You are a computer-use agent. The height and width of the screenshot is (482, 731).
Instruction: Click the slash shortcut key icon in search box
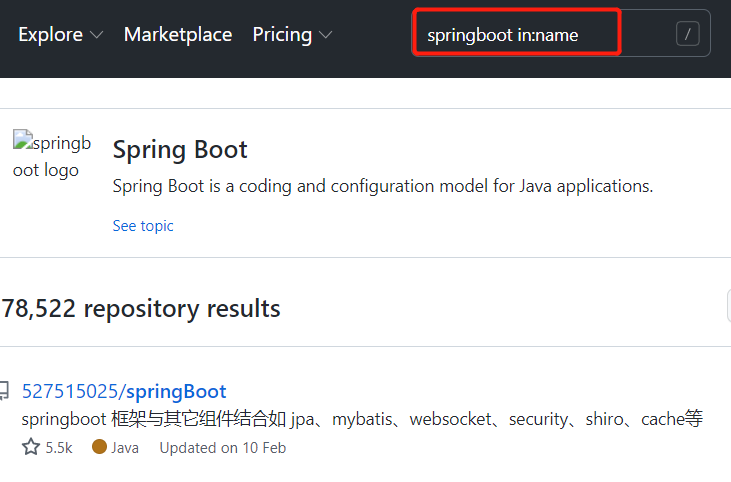[688, 35]
